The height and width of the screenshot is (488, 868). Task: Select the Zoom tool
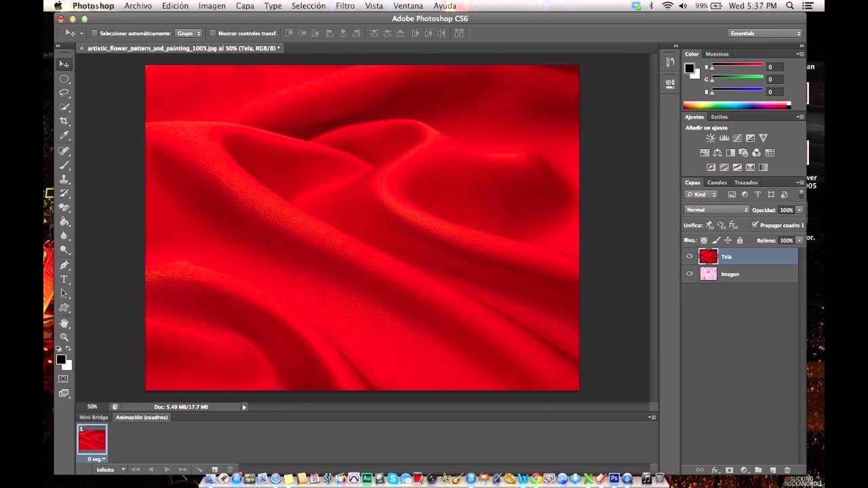click(x=64, y=337)
